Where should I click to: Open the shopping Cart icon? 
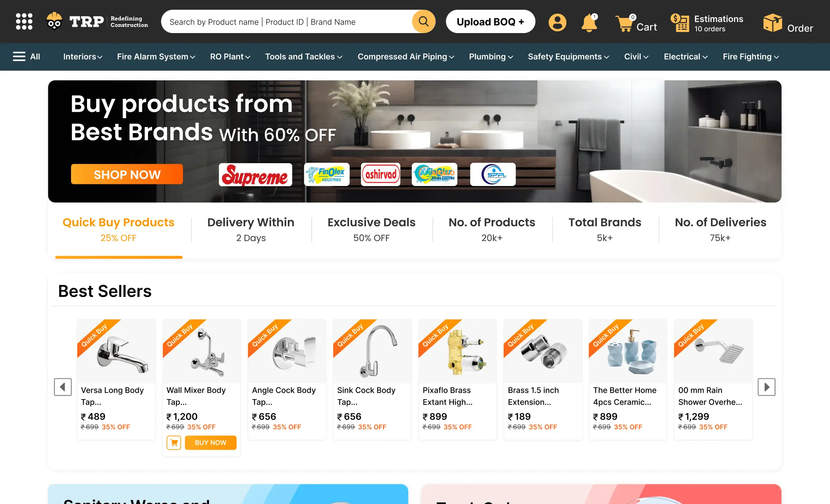(625, 23)
